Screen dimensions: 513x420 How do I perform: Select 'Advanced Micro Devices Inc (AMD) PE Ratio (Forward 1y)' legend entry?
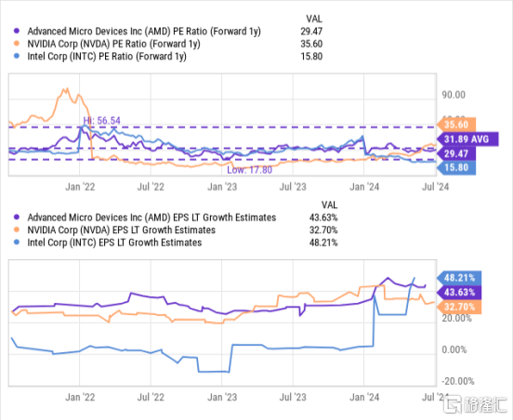click(x=144, y=31)
